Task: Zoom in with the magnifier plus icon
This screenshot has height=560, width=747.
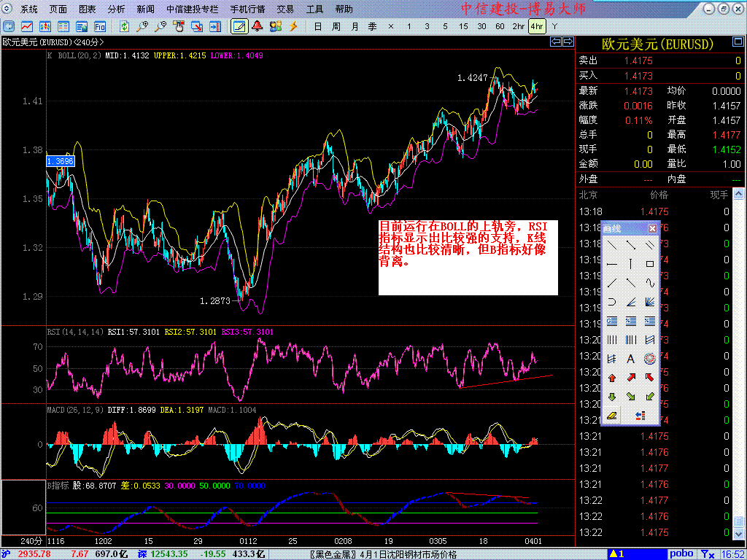Action: click(x=142, y=26)
